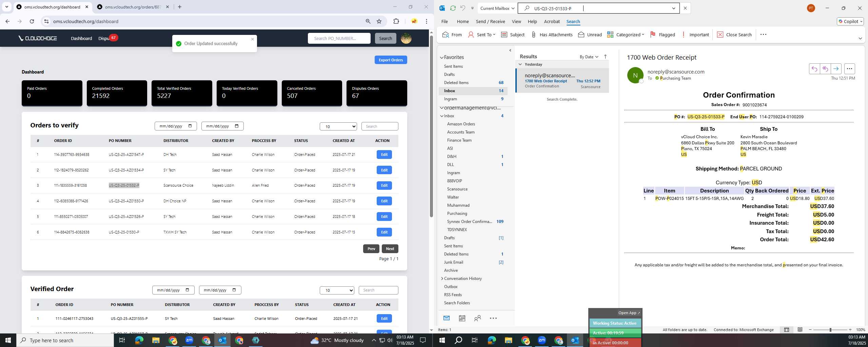868x347 pixels.
Task: Bookmark page with Chrome star icon
Action: [x=379, y=21]
